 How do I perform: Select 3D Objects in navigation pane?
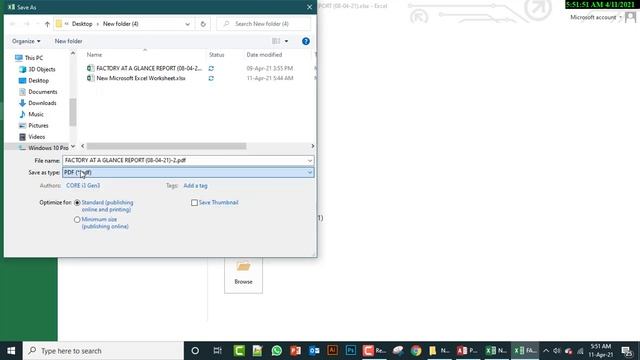41,69
